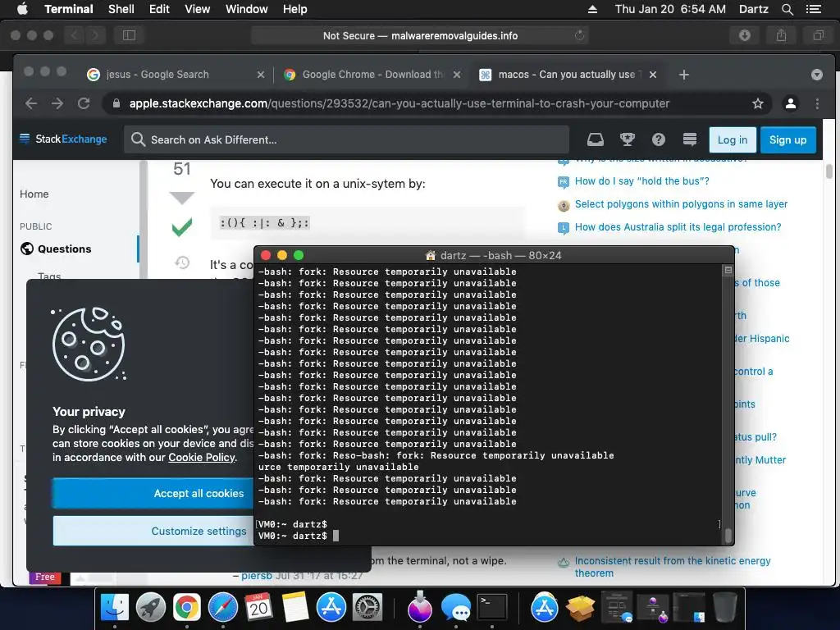Click Customize settings button
Image resolution: width=840 pixels, height=630 pixels.
(153, 531)
